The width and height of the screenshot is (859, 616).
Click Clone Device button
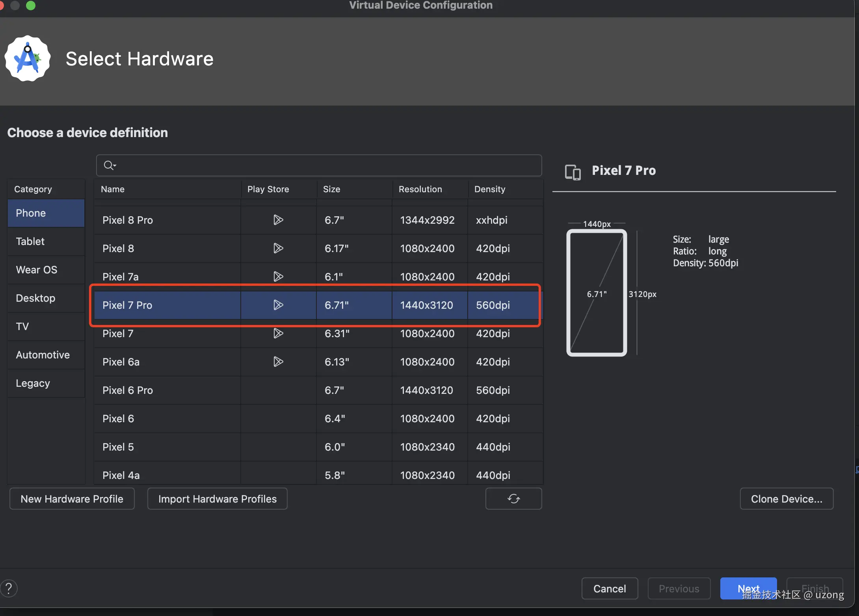[x=786, y=499]
